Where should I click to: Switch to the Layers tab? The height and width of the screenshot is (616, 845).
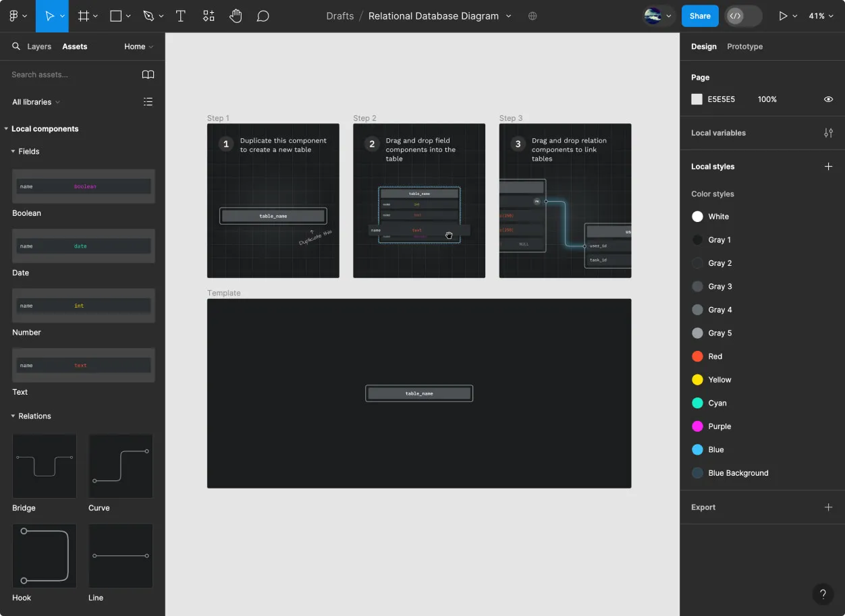[38, 46]
